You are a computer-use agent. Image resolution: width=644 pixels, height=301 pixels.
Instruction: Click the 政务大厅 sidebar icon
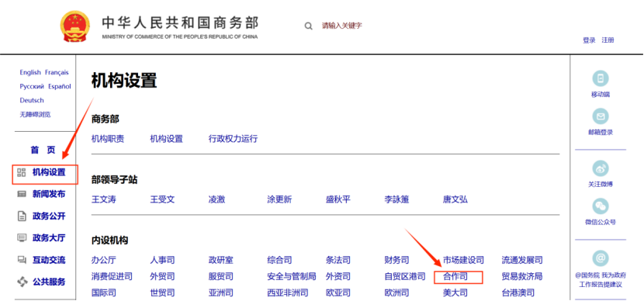(22, 237)
